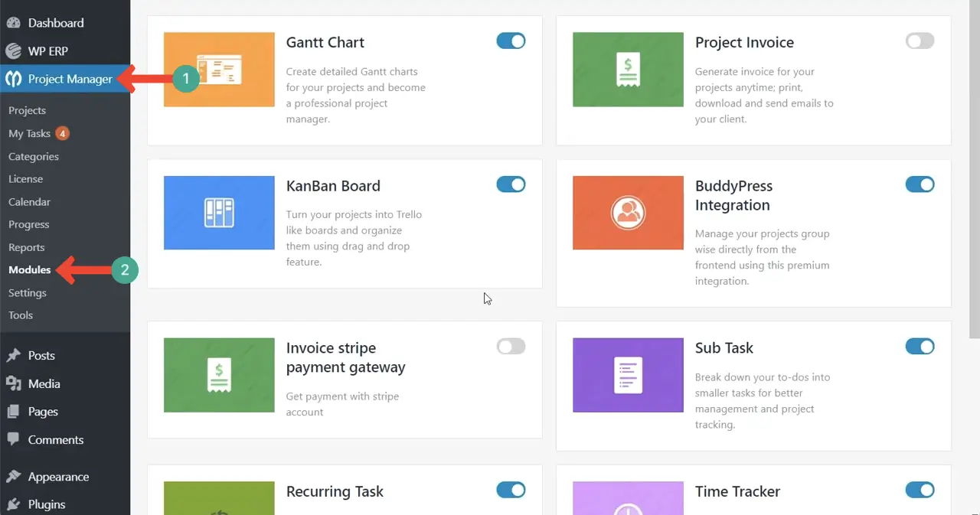Disable the Sub Task module toggle
Screen dimensions: 980x515
pos(920,347)
